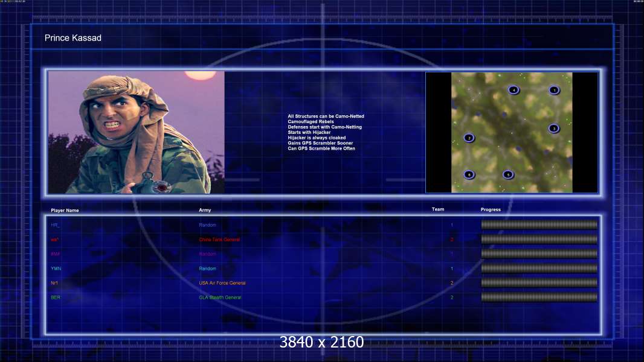Click the "Progress" column header

click(x=491, y=209)
